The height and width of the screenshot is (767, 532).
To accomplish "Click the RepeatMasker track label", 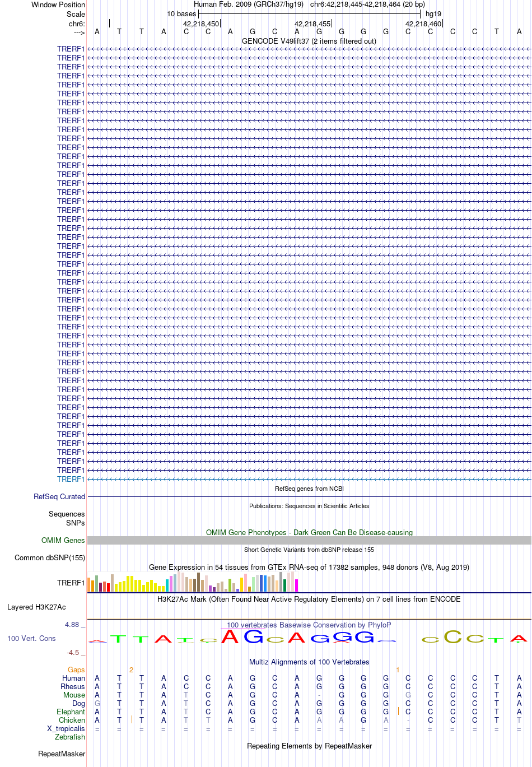I will point(62,754).
